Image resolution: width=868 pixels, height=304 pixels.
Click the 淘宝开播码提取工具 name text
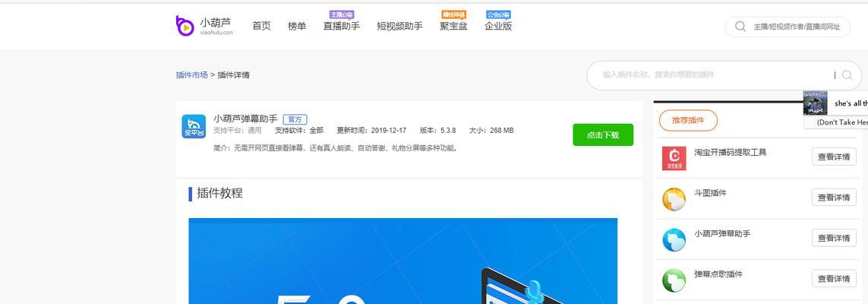point(730,152)
